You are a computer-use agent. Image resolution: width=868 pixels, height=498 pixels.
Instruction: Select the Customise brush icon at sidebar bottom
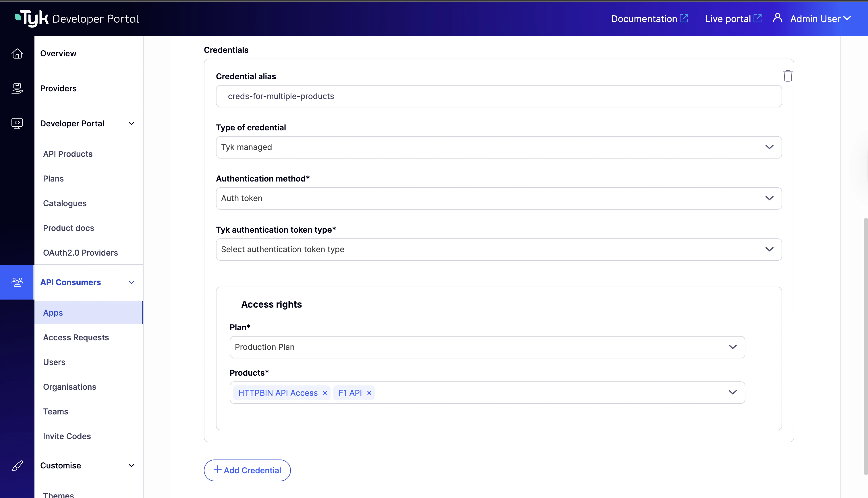click(x=17, y=466)
